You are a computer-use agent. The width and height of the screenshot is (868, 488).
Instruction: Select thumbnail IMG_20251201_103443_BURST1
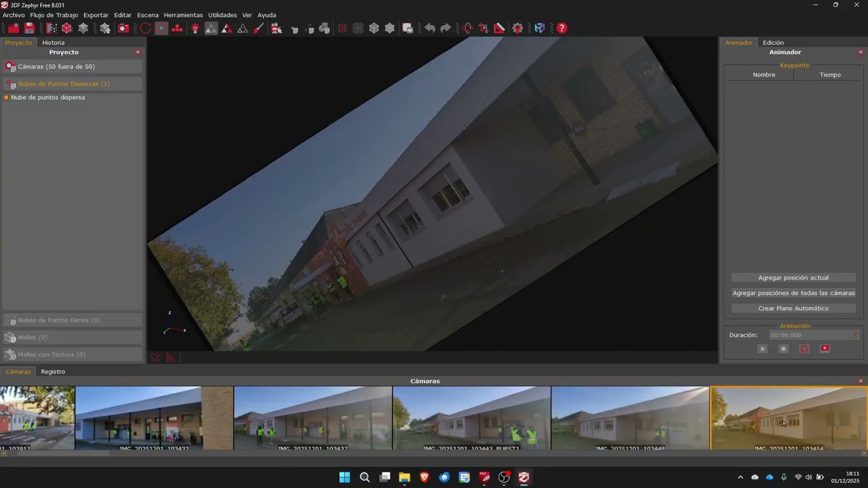point(471,418)
